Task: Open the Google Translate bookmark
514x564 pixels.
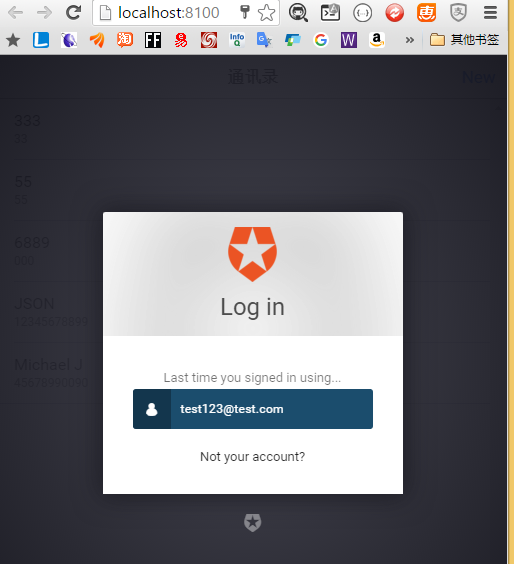Action: [x=264, y=40]
